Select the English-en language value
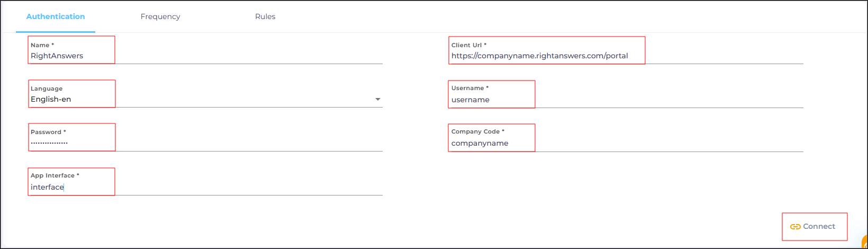This screenshot has width=868, height=249. tap(51, 100)
